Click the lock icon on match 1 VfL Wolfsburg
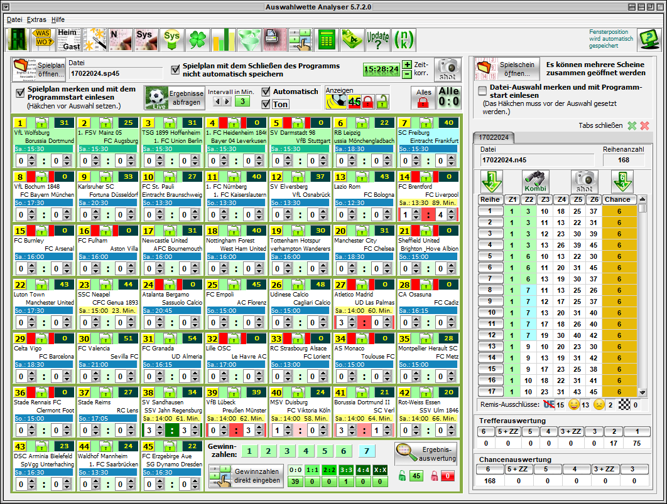Screen dimensions: 667x504 [x=41, y=123]
